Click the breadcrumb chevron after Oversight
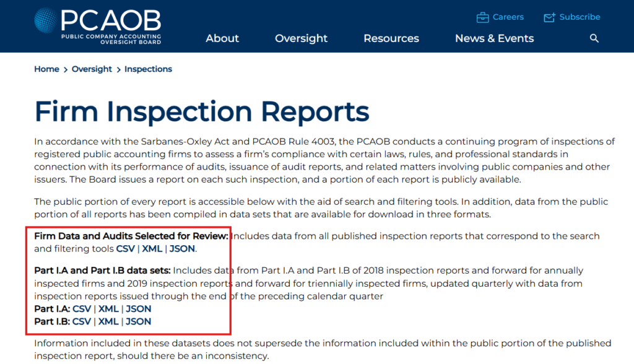Image resolution: width=634 pixels, height=364 pixels. point(118,70)
